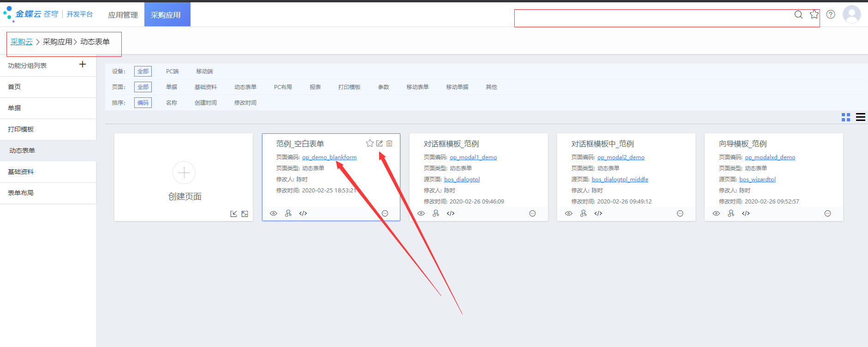Screen dimensions: 868x347
Task: Open more options on 对话框模板_范例 card
Action: click(533, 213)
